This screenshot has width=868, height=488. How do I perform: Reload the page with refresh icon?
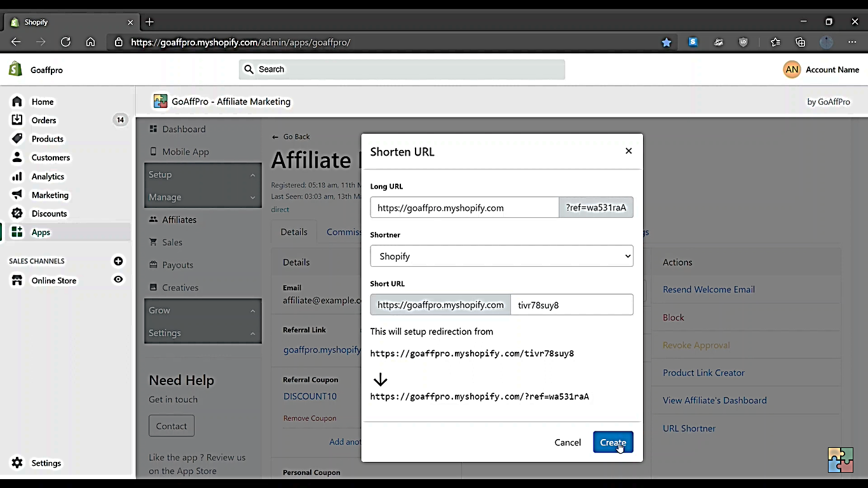point(65,42)
